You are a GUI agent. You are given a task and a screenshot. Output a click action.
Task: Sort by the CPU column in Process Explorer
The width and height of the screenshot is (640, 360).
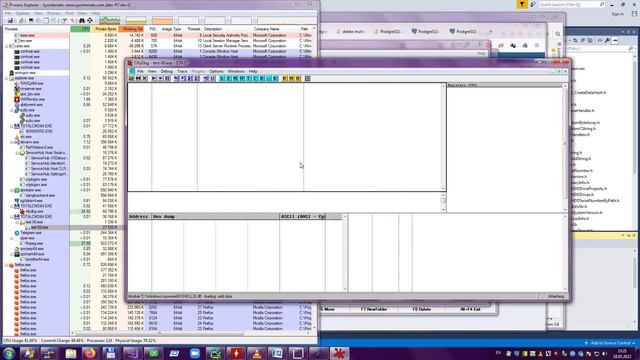(x=80, y=29)
